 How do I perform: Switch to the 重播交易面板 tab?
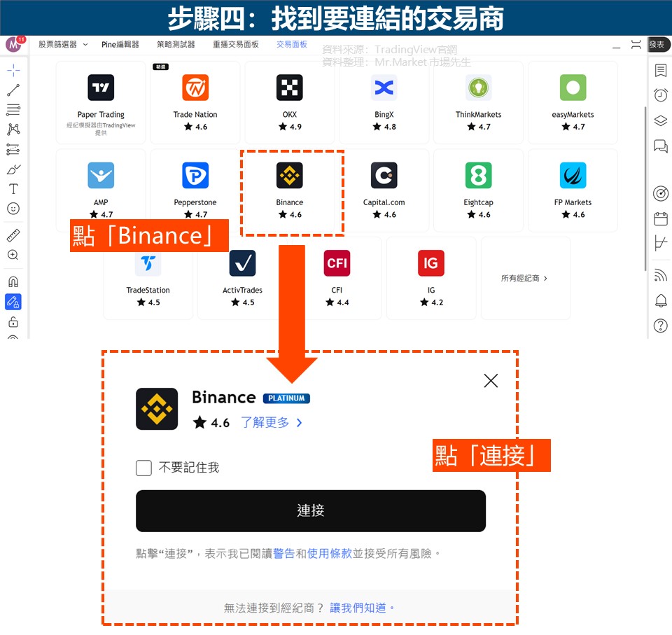pyautogui.click(x=236, y=45)
